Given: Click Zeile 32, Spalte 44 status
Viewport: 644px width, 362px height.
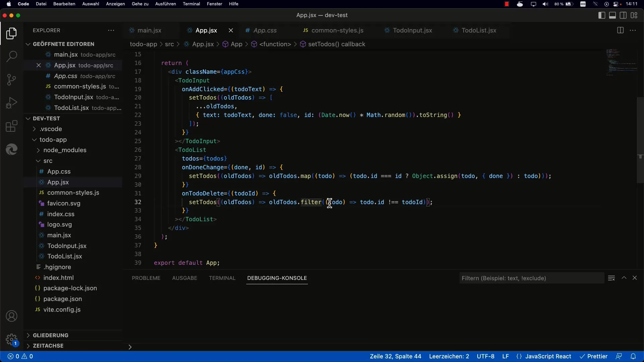Looking at the screenshot, I should pyautogui.click(x=395, y=356).
